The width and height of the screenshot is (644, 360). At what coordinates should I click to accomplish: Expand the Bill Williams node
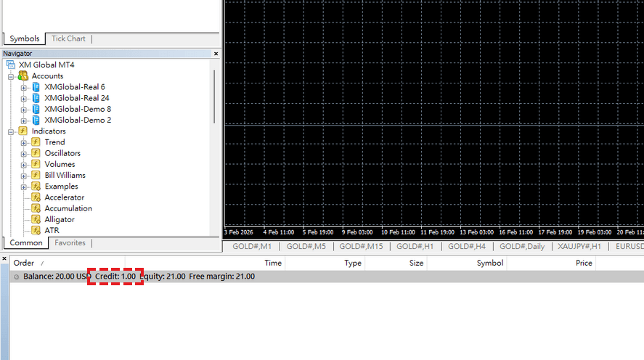click(24, 176)
